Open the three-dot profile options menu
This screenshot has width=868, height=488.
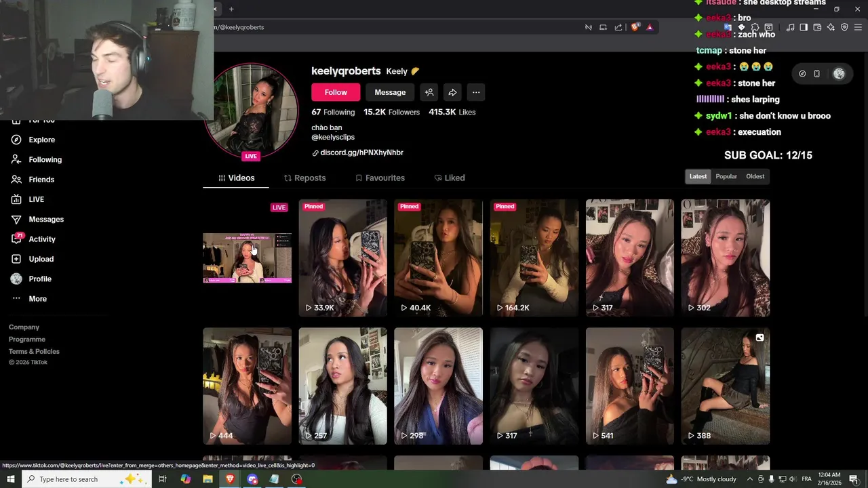pyautogui.click(x=476, y=92)
